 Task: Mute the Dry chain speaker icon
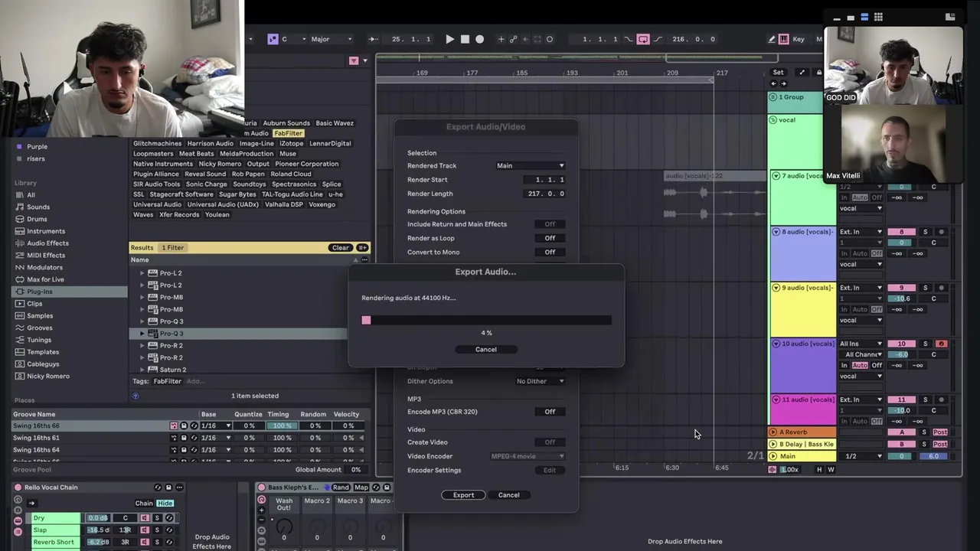pyautogui.click(x=145, y=518)
